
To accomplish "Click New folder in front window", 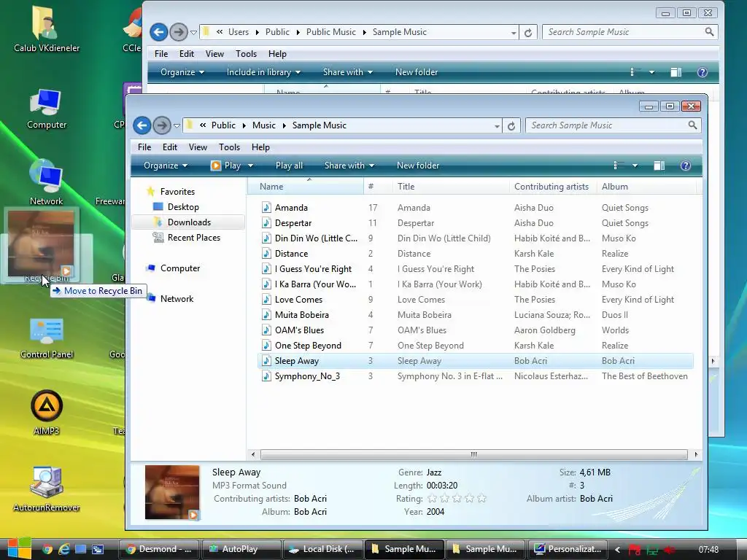I will tap(418, 166).
